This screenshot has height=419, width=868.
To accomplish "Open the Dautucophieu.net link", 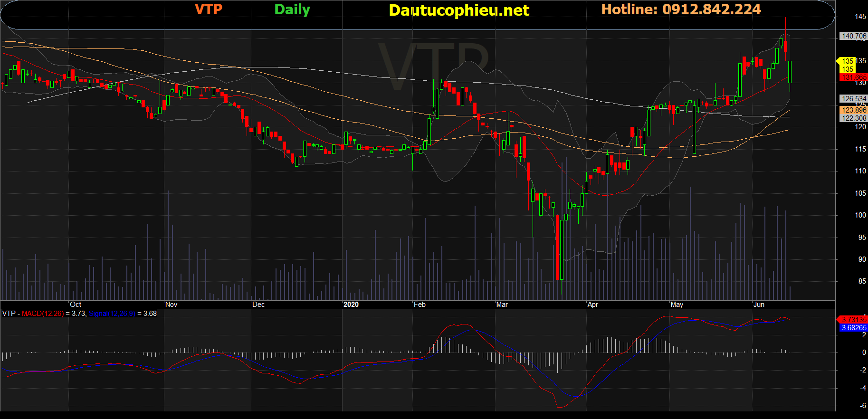I will [458, 10].
